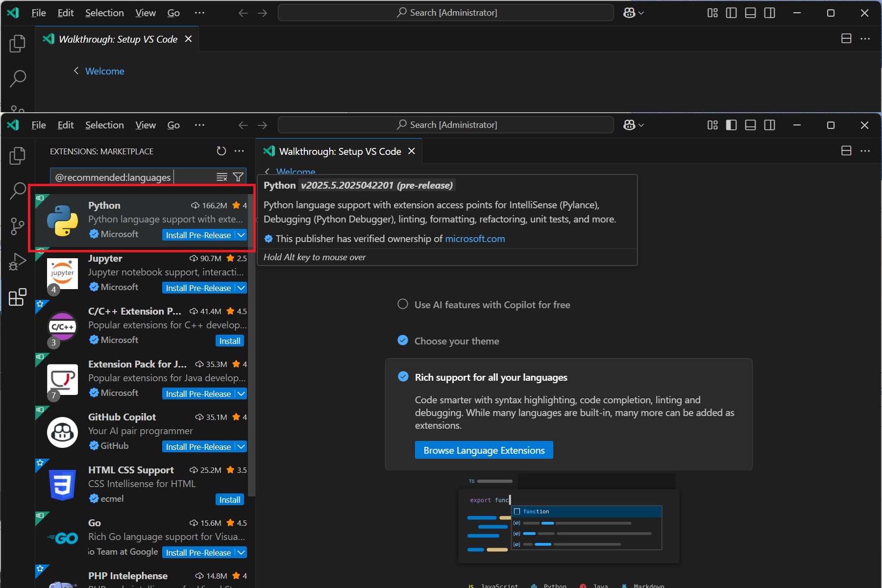Screen dimensions: 882x588
Task: Clear extensions search results icon
Action: (222, 177)
